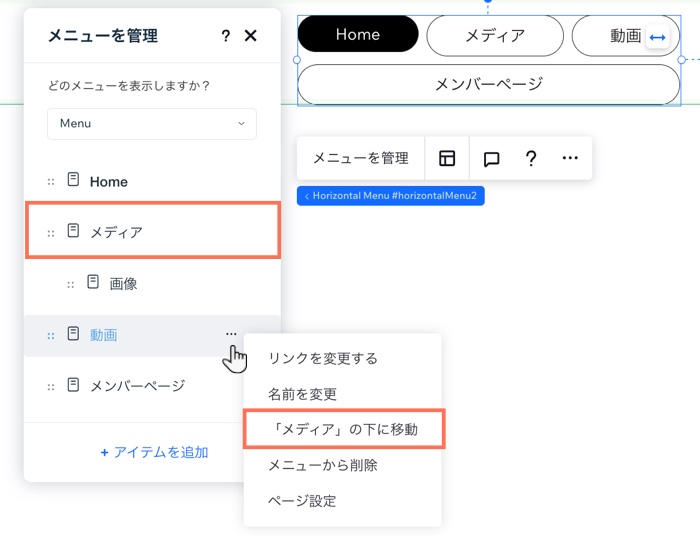This screenshot has width=700, height=536.
Task: Click the right resize handle of the menu
Action: 681,60
